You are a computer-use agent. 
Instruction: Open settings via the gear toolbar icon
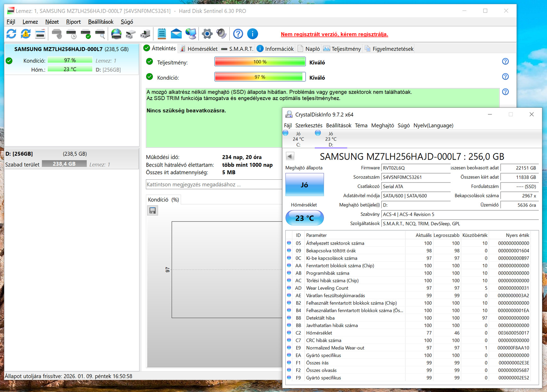coord(207,34)
